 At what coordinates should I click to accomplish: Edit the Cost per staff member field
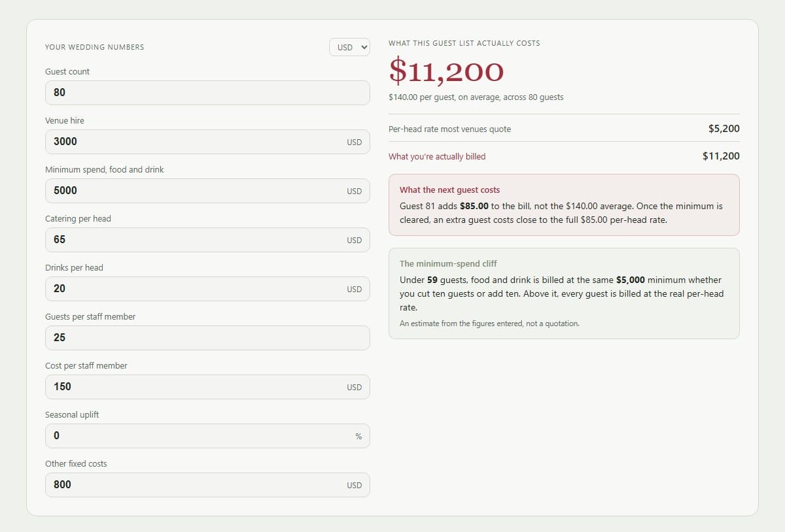tap(207, 387)
